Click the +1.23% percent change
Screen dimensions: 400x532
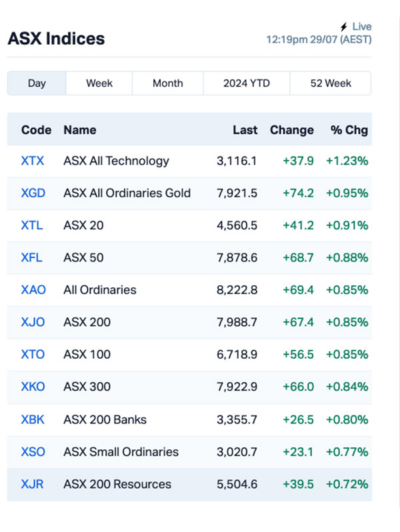pyautogui.click(x=347, y=161)
